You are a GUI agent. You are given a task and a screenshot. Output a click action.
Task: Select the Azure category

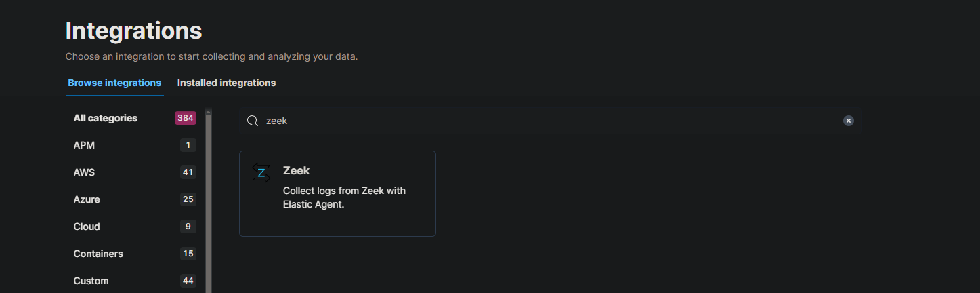tap(87, 199)
